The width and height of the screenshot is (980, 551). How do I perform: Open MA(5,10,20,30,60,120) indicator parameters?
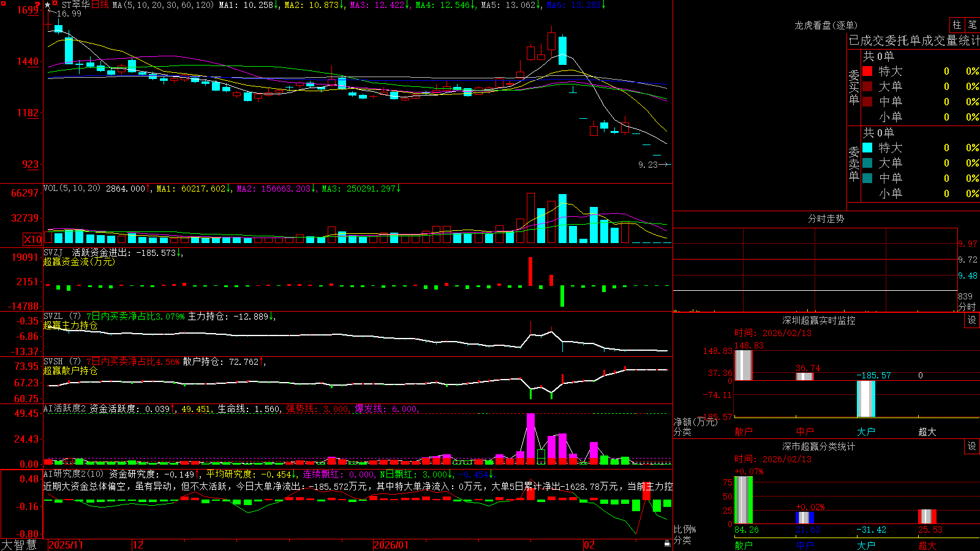click(x=163, y=5)
